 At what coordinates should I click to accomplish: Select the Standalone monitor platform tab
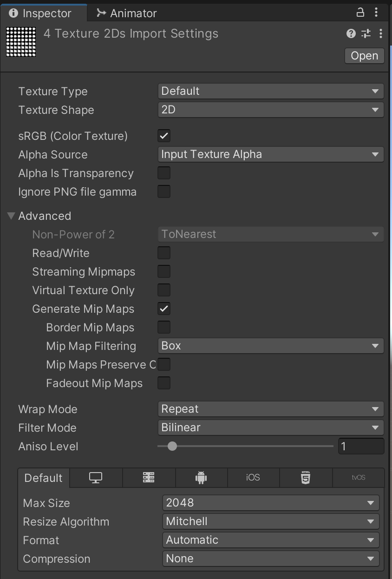pos(96,478)
